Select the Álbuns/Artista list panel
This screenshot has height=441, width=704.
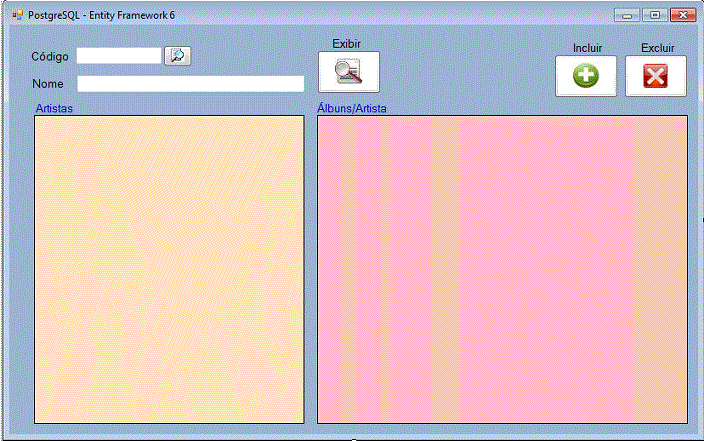[x=502, y=269]
